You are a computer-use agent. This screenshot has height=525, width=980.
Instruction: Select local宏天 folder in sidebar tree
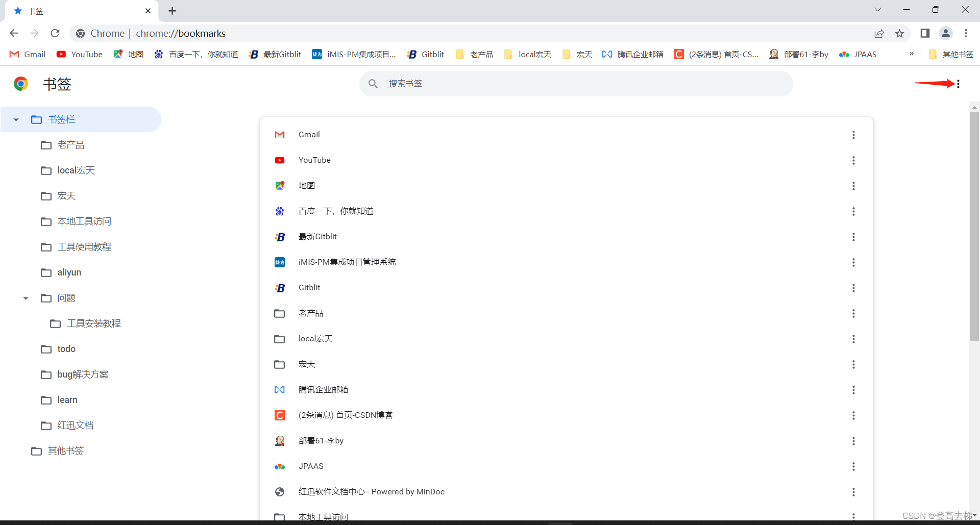[76, 171]
